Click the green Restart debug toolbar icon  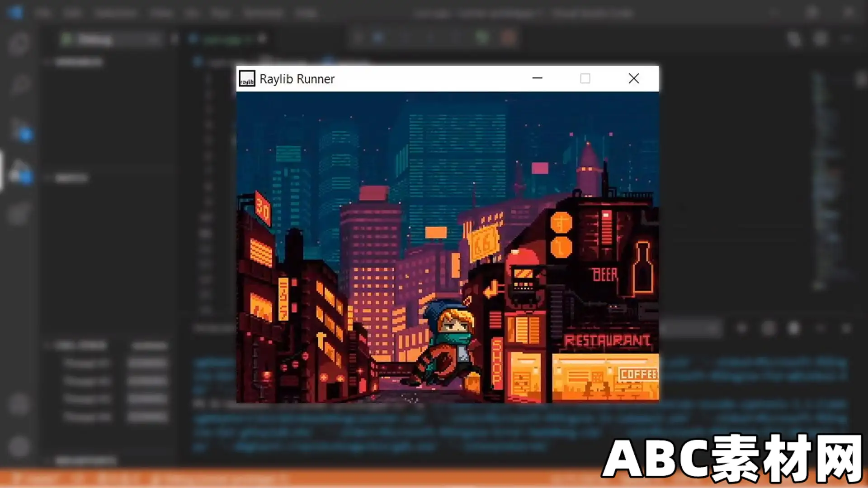(482, 38)
